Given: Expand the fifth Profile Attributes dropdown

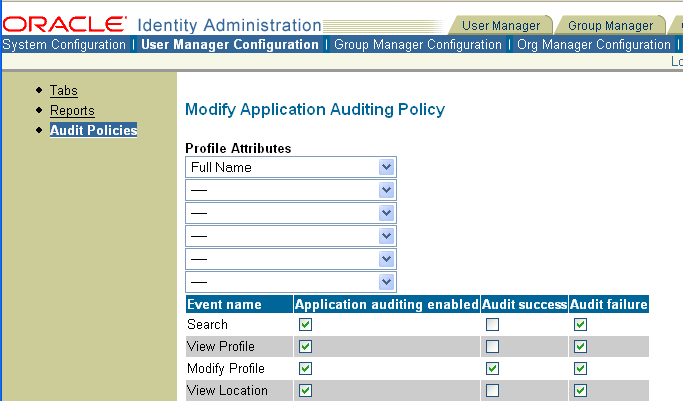Looking at the screenshot, I should tap(291, 259).
